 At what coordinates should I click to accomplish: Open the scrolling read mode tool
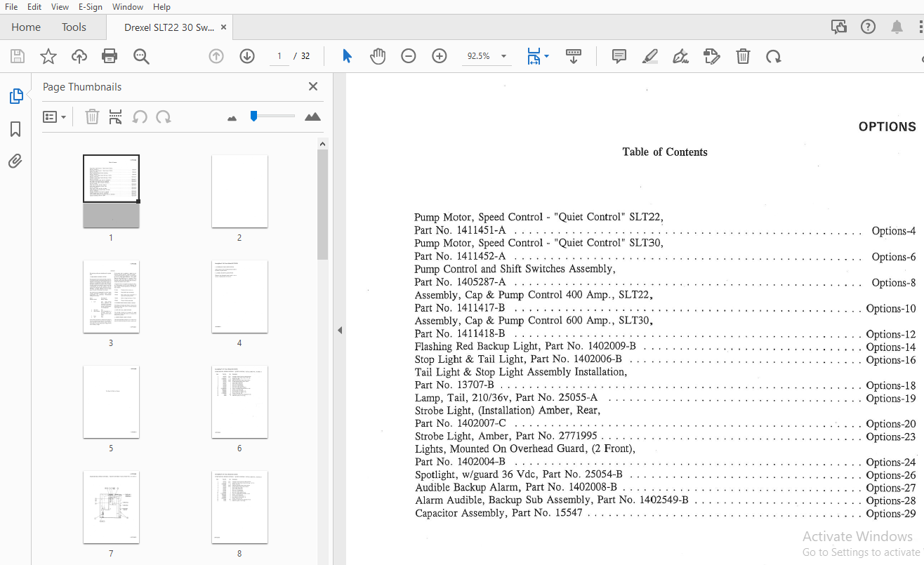[x=574, y=56]
